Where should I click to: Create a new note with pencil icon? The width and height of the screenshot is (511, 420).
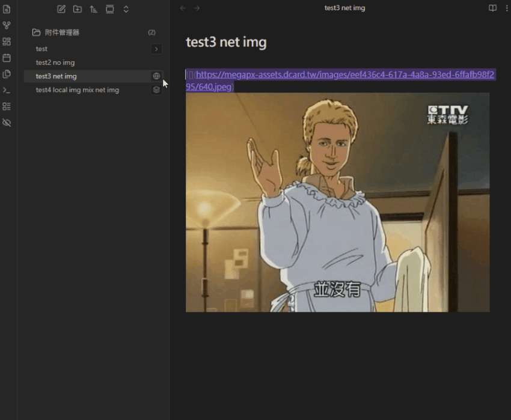pyautogui.click(x=61, y=9)
